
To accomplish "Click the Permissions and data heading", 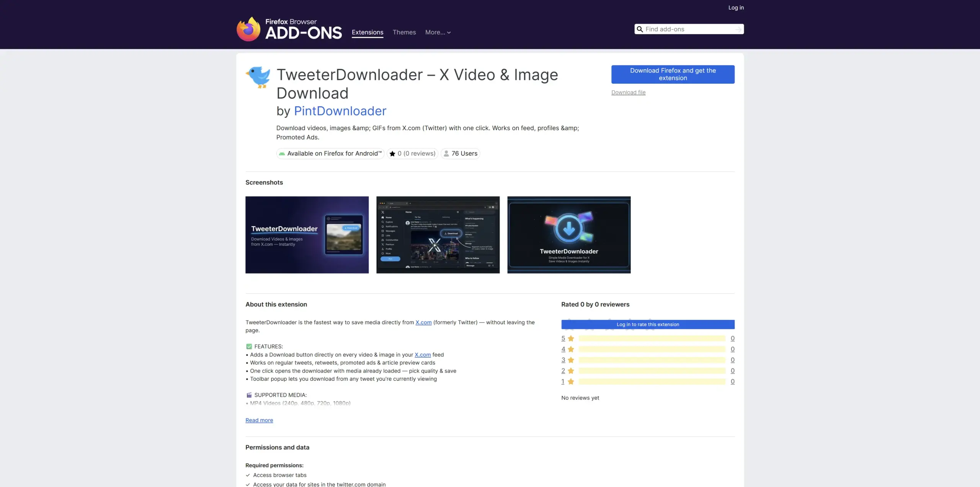I will coord(277,448).
